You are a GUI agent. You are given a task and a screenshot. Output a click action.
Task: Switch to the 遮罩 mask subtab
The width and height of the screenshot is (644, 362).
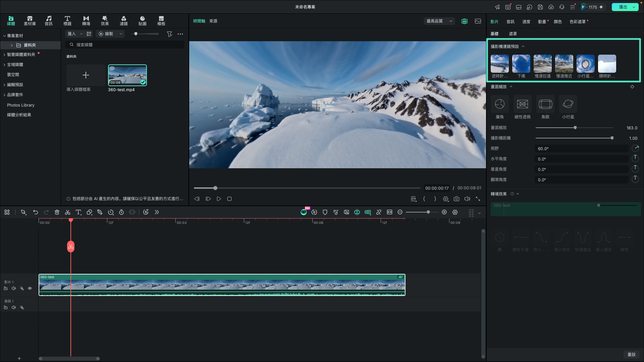point(513,34)
